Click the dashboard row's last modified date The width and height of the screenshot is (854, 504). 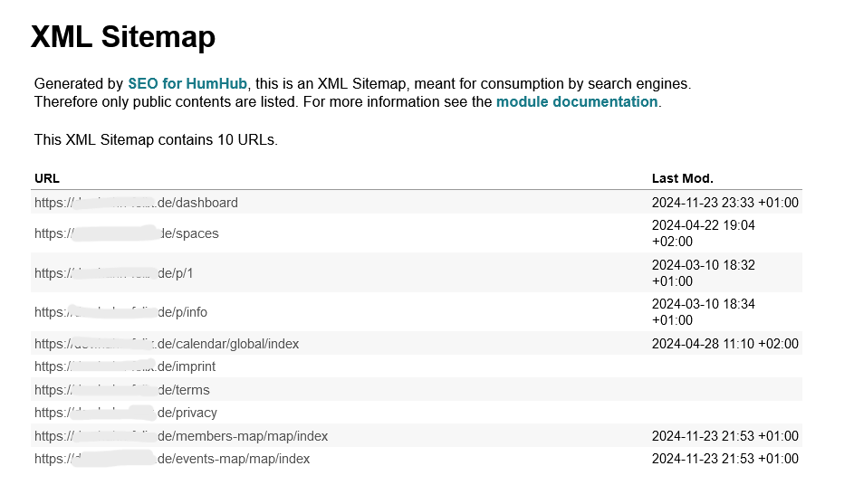[724, 203]
